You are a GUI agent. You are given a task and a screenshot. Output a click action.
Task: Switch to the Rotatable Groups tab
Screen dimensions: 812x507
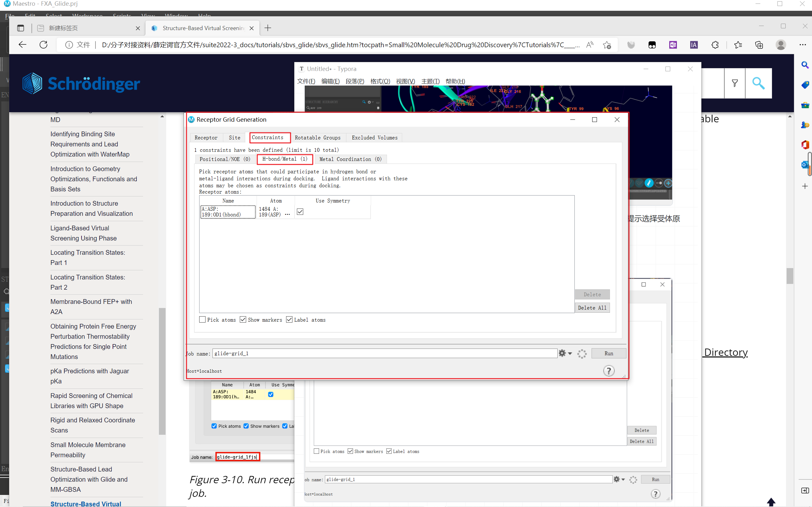click(318, 138)
